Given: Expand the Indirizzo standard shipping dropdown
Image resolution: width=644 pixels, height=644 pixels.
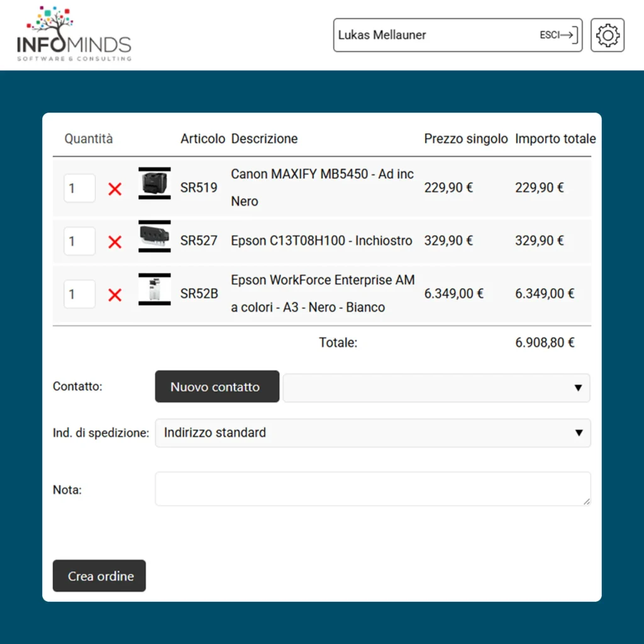Looking at the screenshot, I should (372, 433).
